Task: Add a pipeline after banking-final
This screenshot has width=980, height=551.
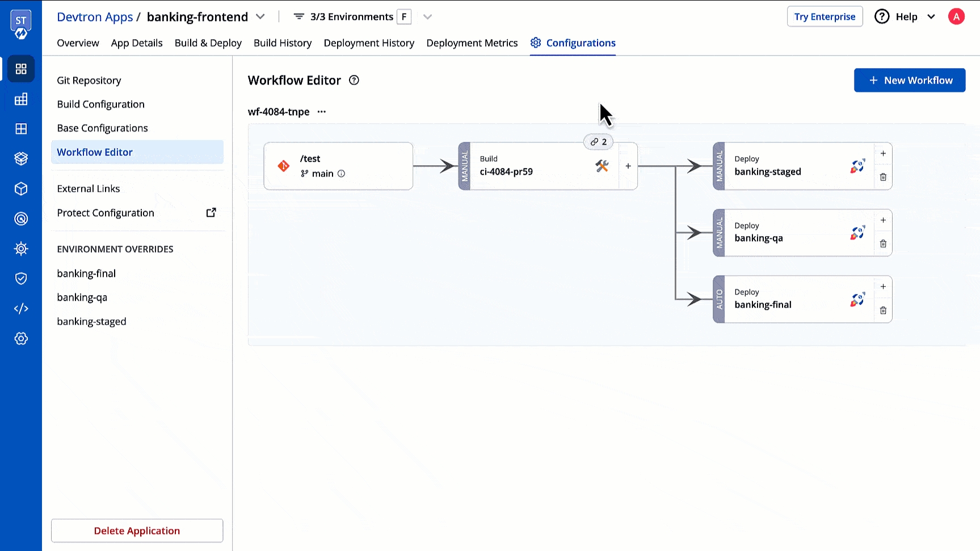Action: [883, 287]
